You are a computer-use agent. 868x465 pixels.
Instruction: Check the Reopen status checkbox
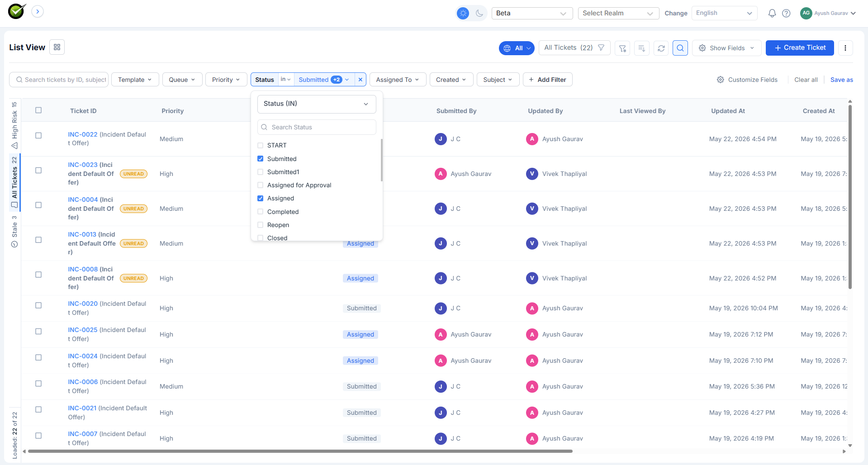261,225
